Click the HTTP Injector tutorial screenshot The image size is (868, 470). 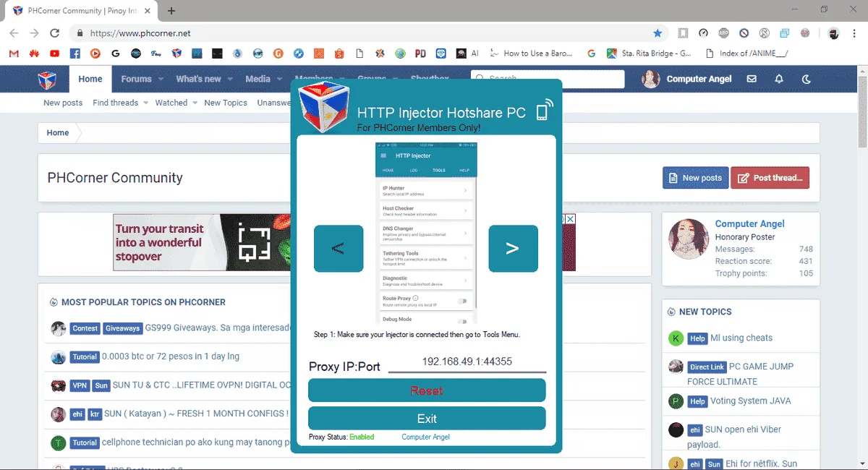pyautogui.click(x=426, y=233)
